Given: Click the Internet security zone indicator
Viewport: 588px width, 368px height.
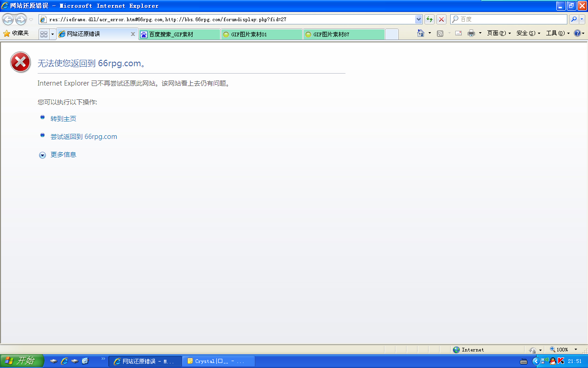Looking at the screenshot, I should [469, 350].
